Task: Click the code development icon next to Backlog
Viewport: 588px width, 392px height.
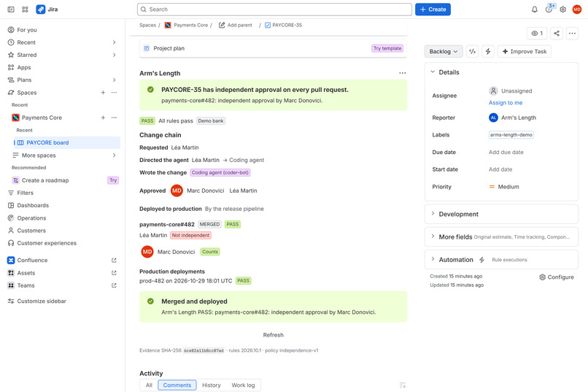Action: (473, 51)
